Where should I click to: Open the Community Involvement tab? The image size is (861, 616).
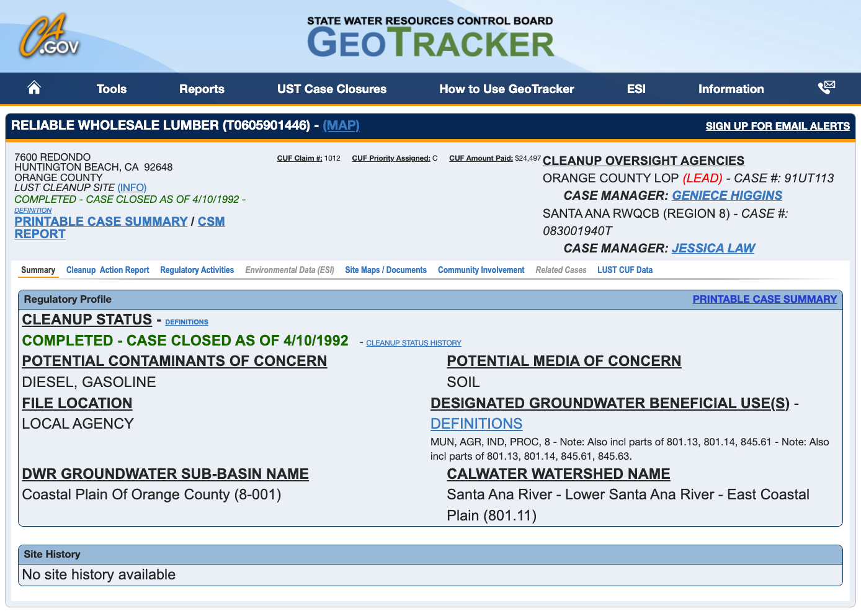481,270
